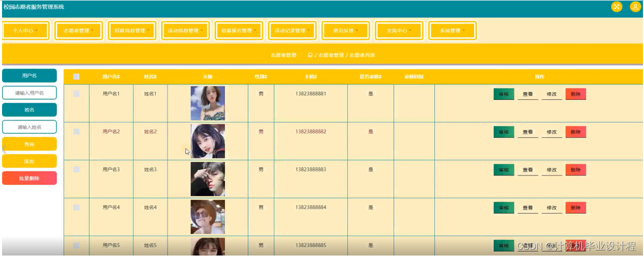
Task: Focus the 请输入用户名 input field
Action: (29, 93)
